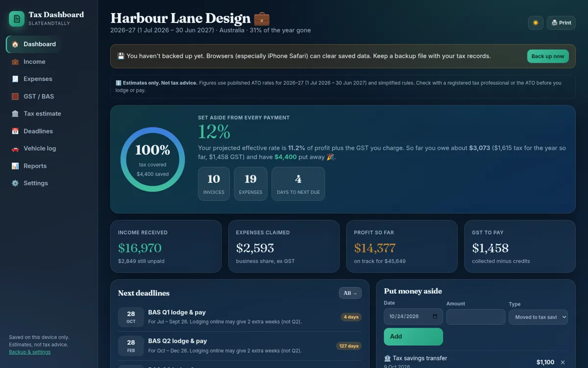
Task: Select the BAS Q1 lodge & pay deadline
Action: tap(240, 317)
